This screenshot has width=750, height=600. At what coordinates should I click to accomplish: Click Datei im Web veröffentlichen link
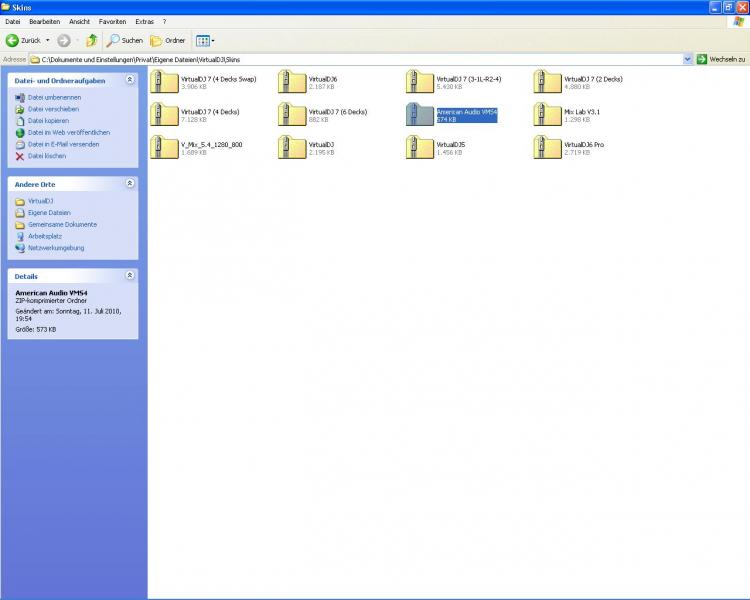pos(69,133)
